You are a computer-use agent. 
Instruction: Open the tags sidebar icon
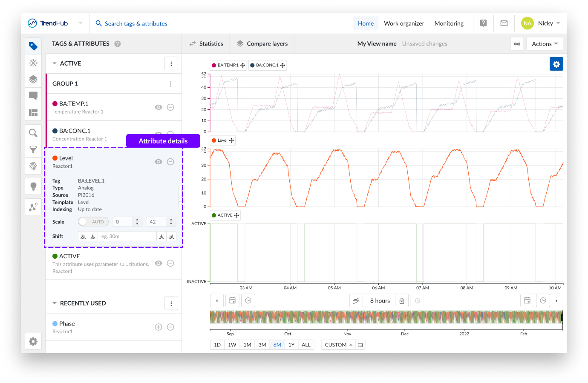coord(33,46)
